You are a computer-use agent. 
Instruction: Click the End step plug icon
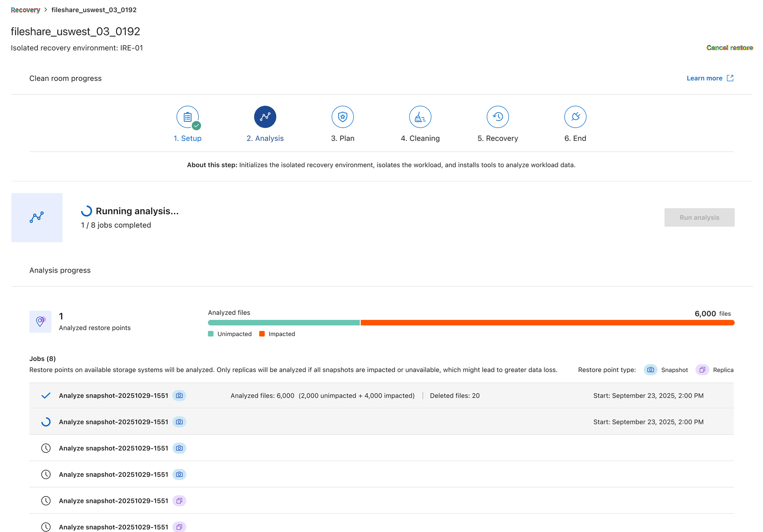click(x=575, y=117)
